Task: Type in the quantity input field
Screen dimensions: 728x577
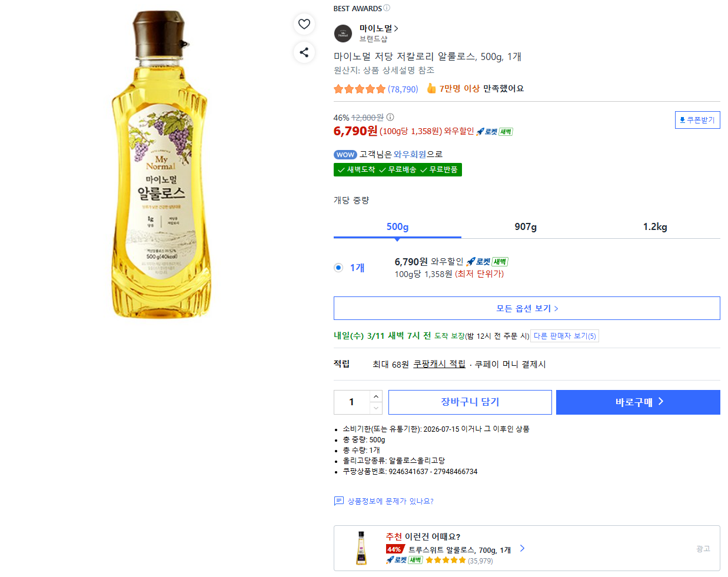Action: [x=352, y=402]
